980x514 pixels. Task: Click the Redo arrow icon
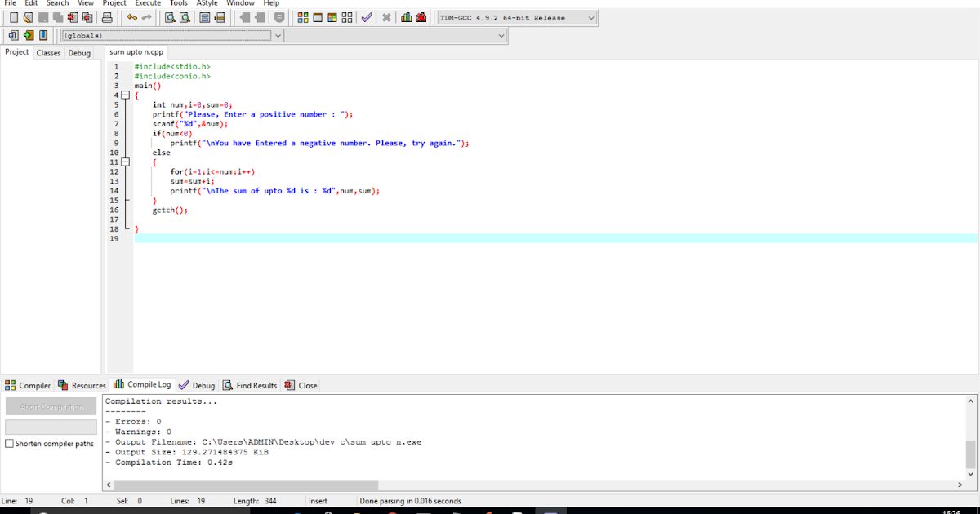[147, 16]
